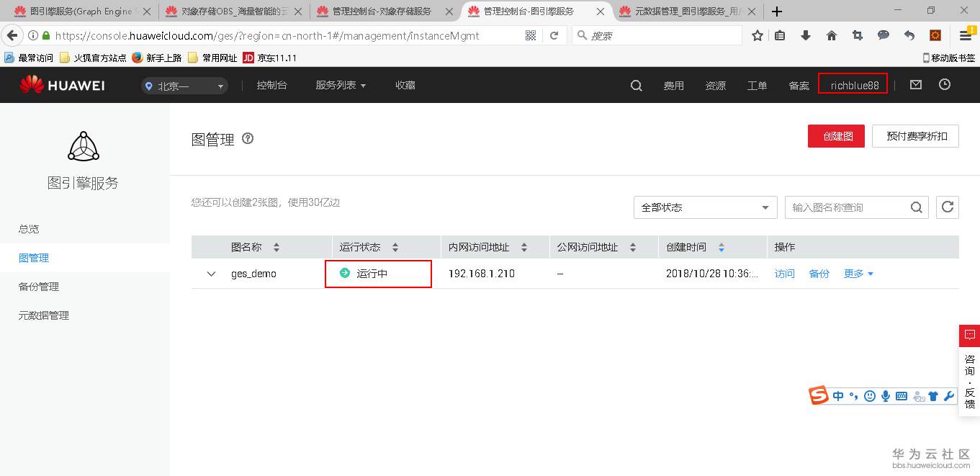Click the Sogou user login icon
Screen dimensions: 980x476
point(918,395)
